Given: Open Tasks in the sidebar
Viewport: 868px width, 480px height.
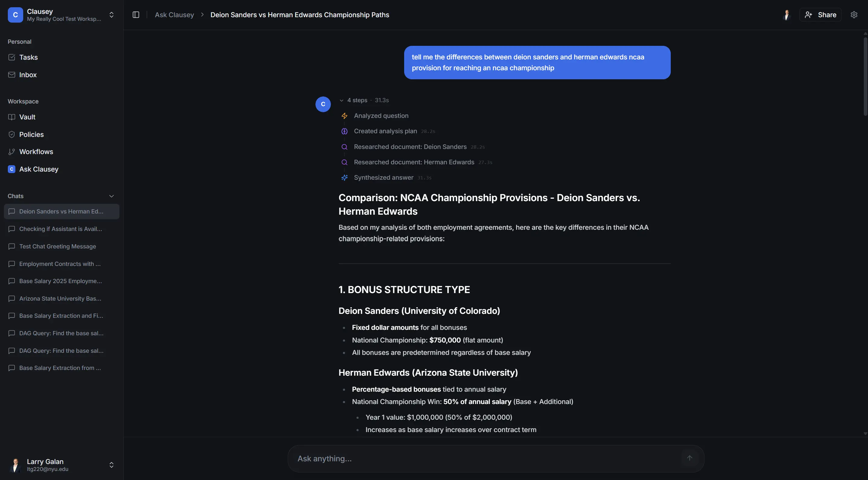Looking at the screenshot, I should tap(28, 57).
